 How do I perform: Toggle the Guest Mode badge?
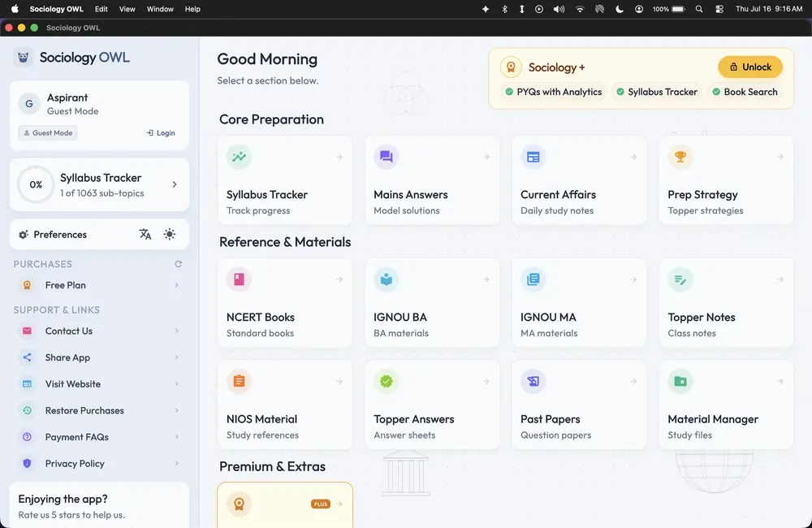coord(48,132)
